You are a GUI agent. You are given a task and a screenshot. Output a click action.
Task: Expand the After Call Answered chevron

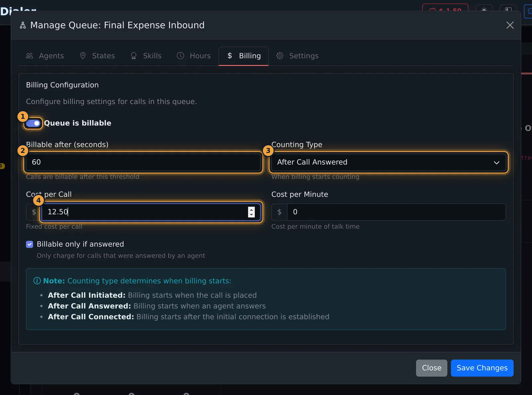[x=496, y=163]
